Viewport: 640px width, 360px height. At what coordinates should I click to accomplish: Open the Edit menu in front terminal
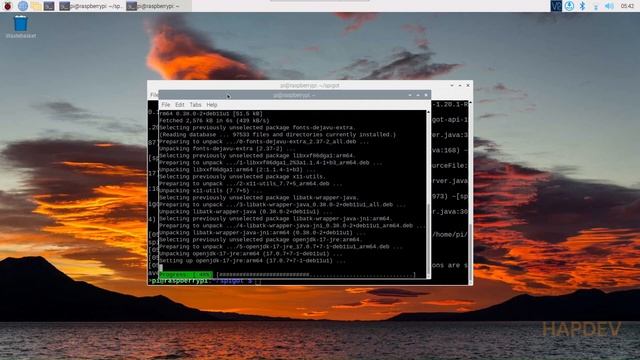(x=180, y=105)
